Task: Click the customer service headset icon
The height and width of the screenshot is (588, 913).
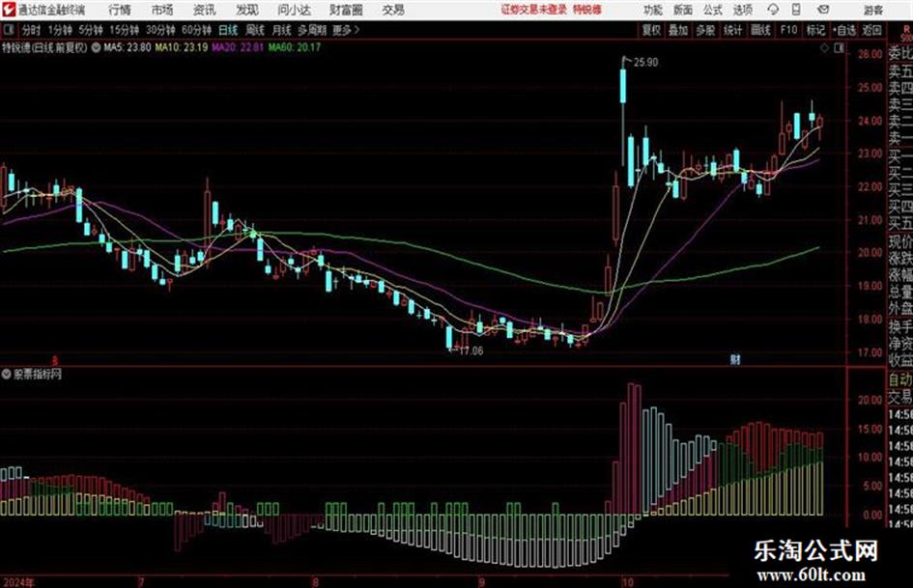Action: point(773,10)
